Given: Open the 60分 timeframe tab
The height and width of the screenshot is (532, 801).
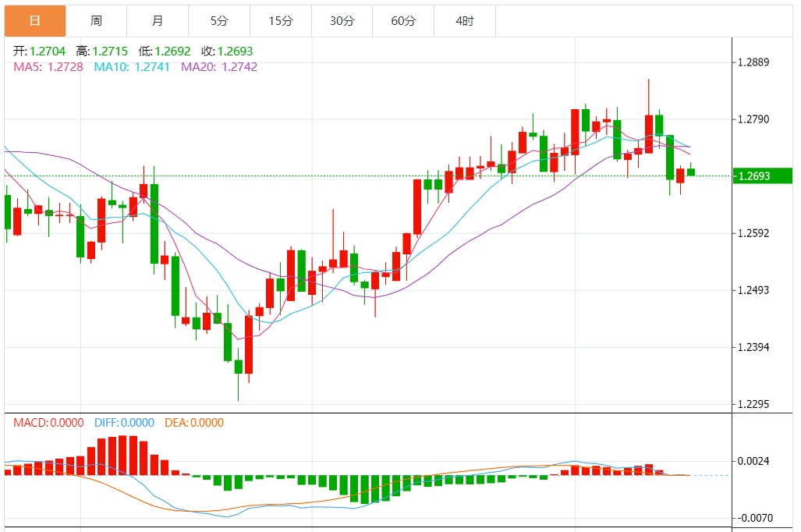Looking at the screenshot, I should click(x=403, y=21).
